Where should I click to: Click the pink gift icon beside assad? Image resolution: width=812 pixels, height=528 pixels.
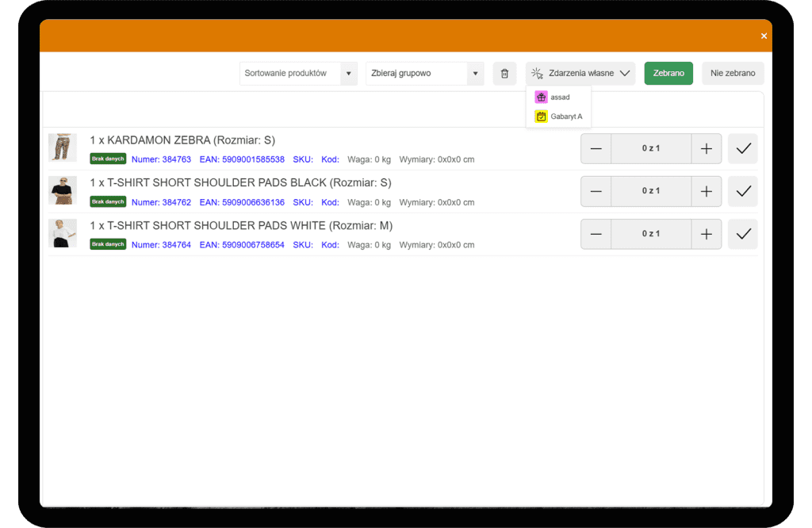(x=541, y=98)
